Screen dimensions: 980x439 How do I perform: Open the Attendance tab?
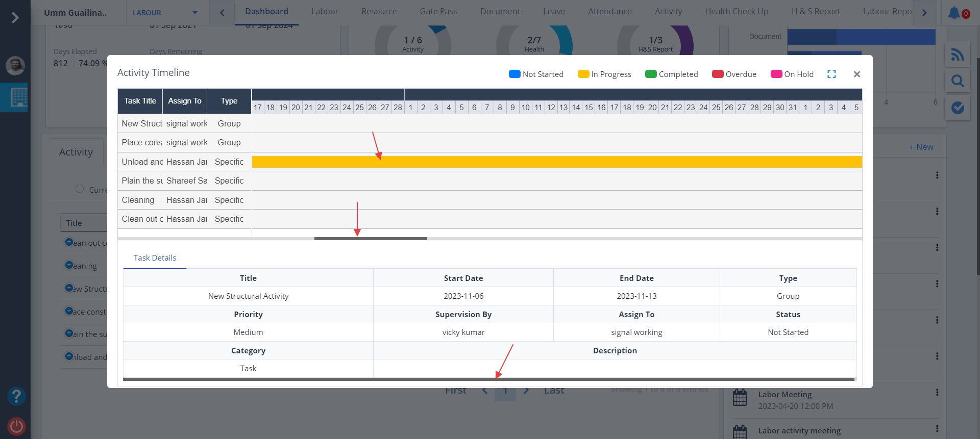coord(609,11)
